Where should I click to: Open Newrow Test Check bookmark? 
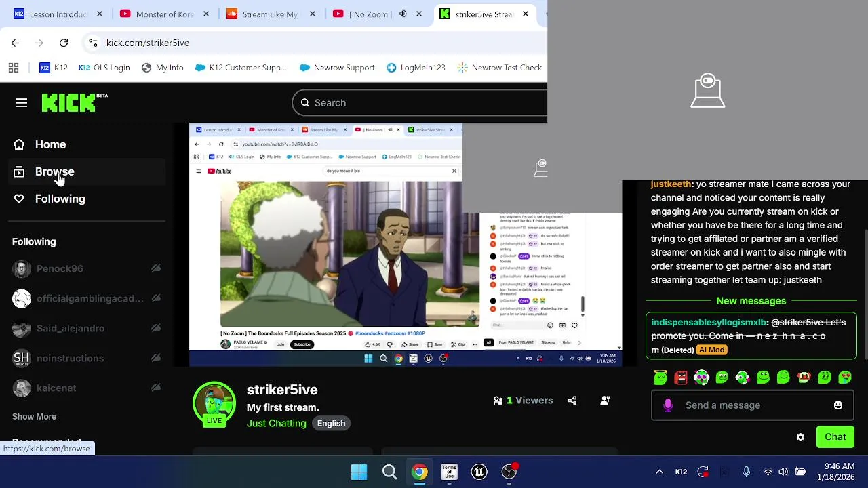tap(500, 68)
